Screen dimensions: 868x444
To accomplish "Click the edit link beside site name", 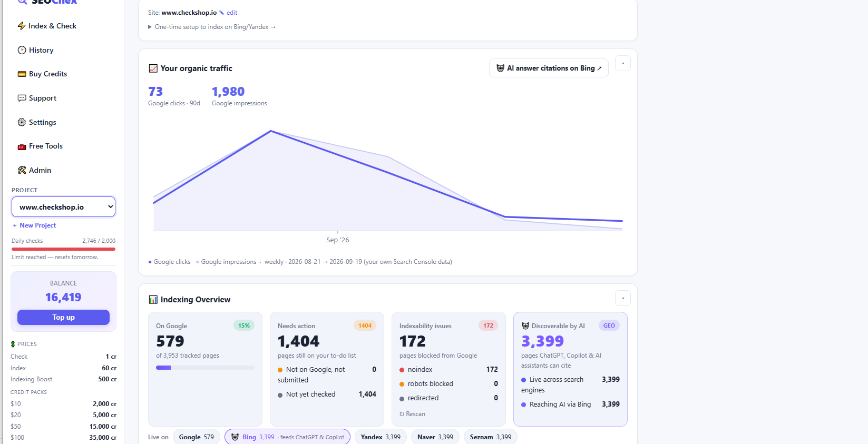I will pyautogui.click(x=232, y=13).
